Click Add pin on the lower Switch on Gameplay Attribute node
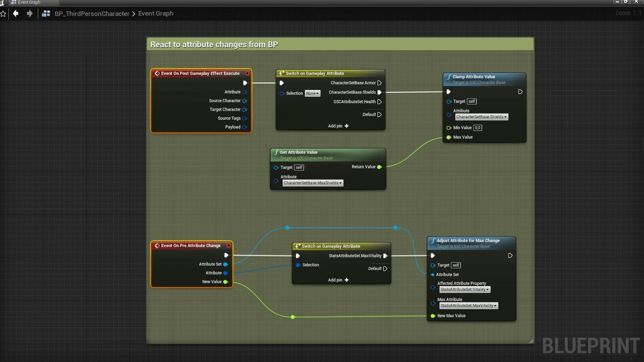The width and height of the screenshot is (644, 362). click(x=338, y=280)
